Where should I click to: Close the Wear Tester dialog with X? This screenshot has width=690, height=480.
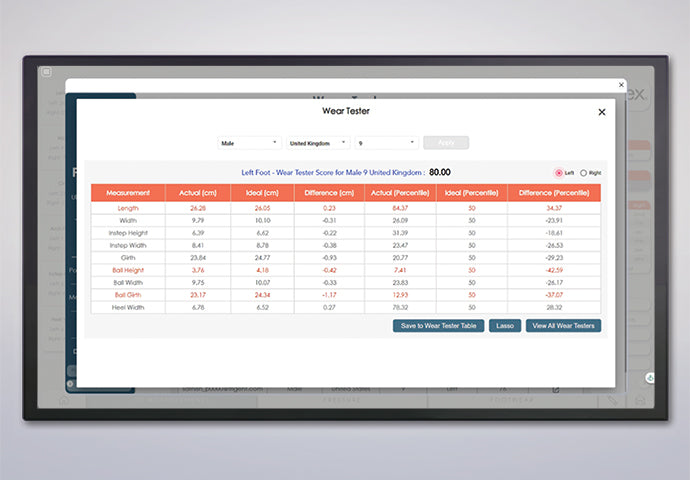point(601,112)
